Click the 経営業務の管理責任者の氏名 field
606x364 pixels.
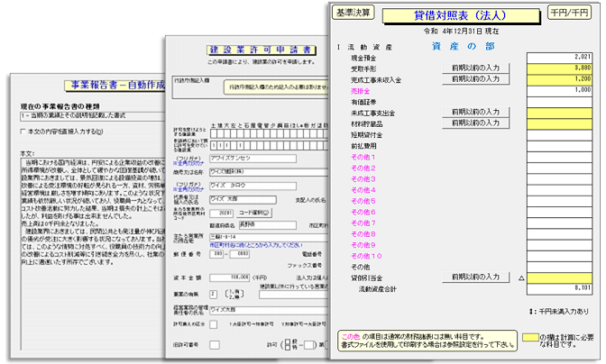[269, 310]
